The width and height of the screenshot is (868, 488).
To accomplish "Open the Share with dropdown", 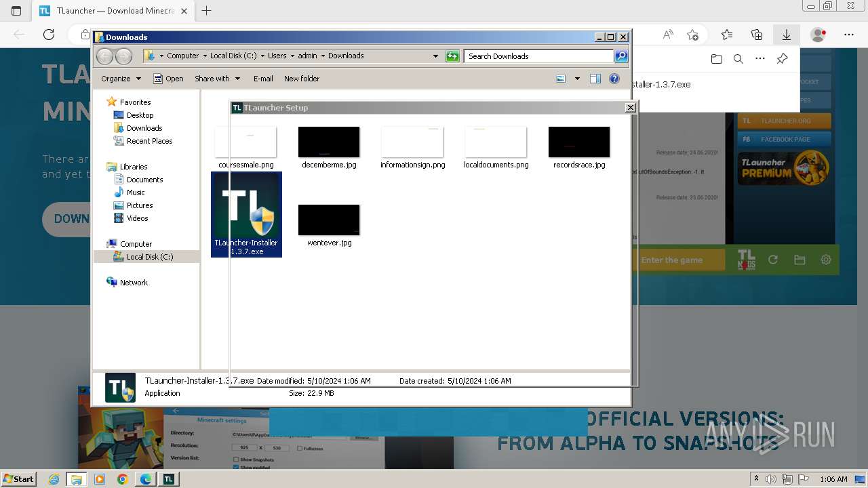I will point(217,79).
